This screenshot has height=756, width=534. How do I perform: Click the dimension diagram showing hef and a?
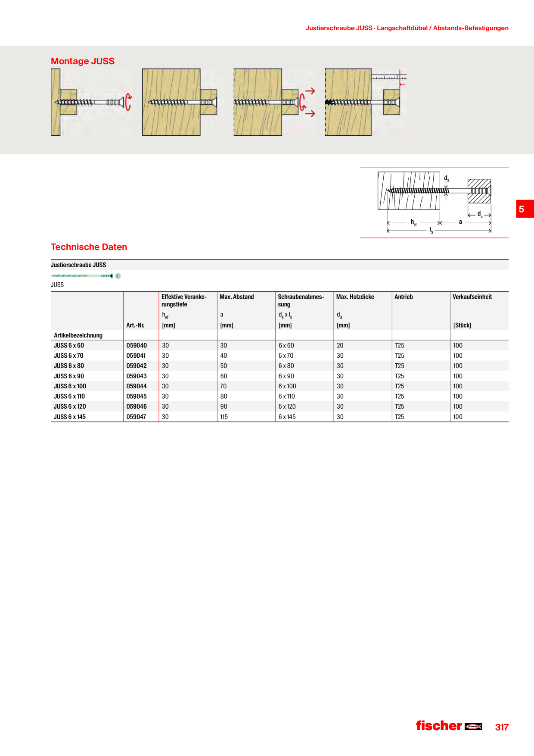(x=435, y=203)
